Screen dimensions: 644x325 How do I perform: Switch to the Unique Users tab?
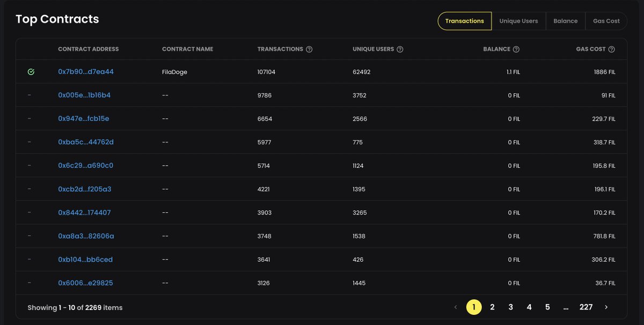click(518, 21)
